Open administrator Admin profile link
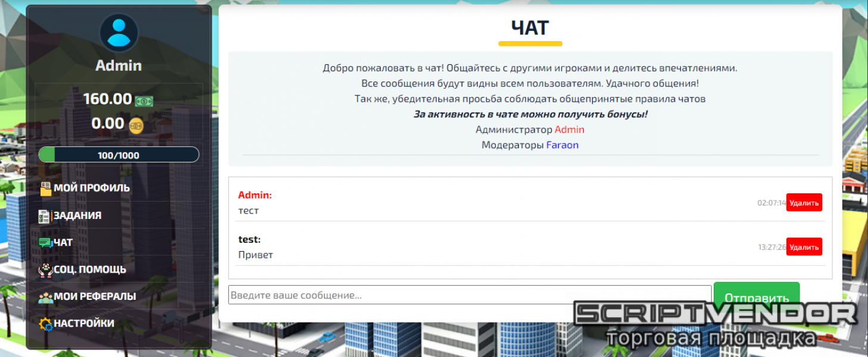868x357 pixels. pyautogui.click(x=569, y=129)
